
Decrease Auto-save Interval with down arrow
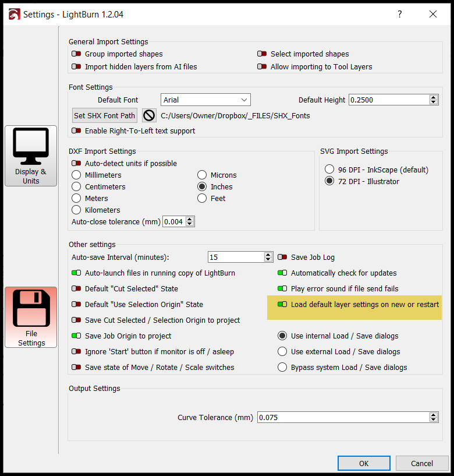[x=268, y=259]
